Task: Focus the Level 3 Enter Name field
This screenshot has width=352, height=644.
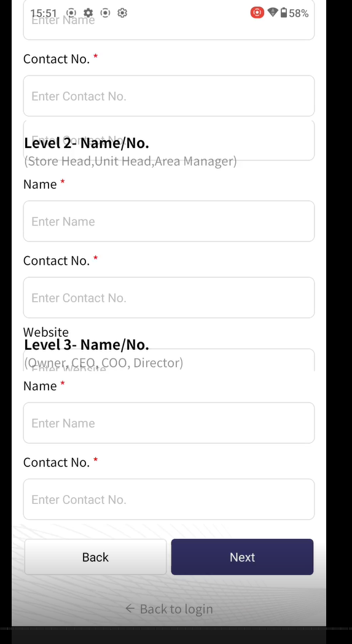Action: 169,423
